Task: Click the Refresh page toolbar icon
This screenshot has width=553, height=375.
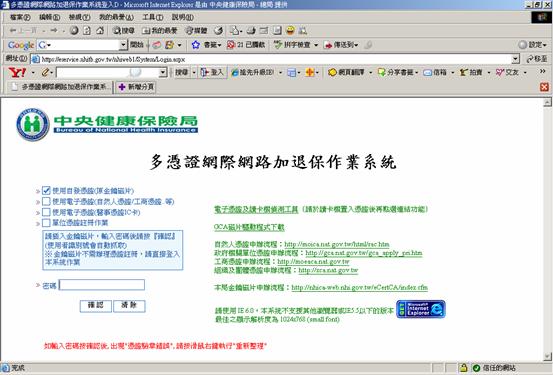Action: (87, 31)
